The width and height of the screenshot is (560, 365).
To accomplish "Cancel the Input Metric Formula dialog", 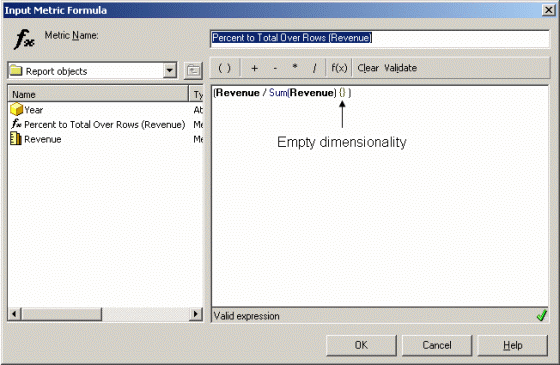I will point(437,345).
